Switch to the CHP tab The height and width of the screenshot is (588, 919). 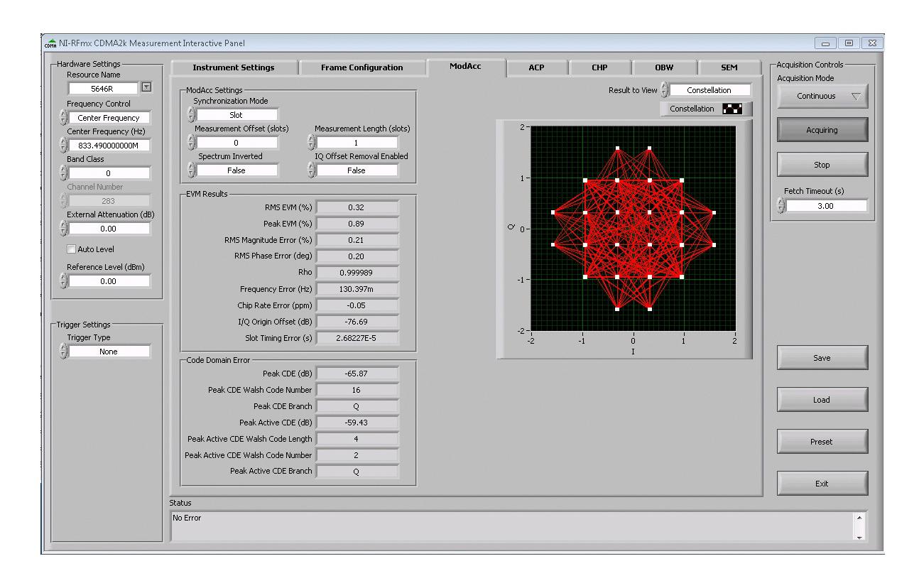(x=599, y=67)
